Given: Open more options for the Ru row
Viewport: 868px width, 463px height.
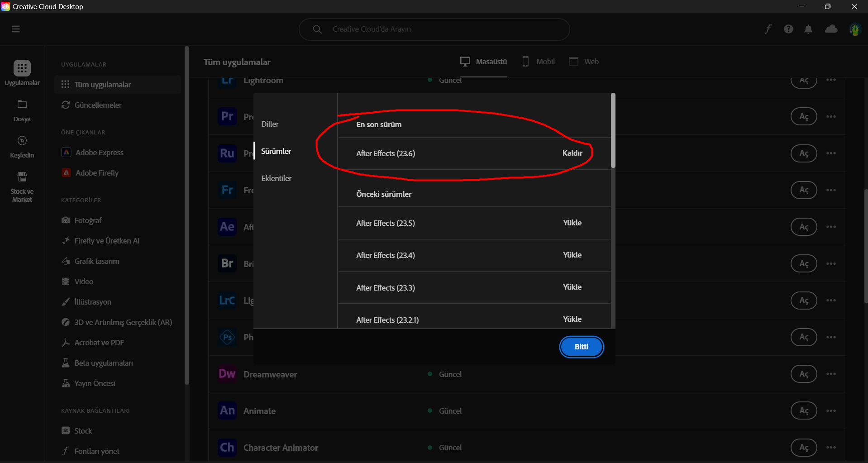Looking at the screenshot, I should tap(831, 153).
